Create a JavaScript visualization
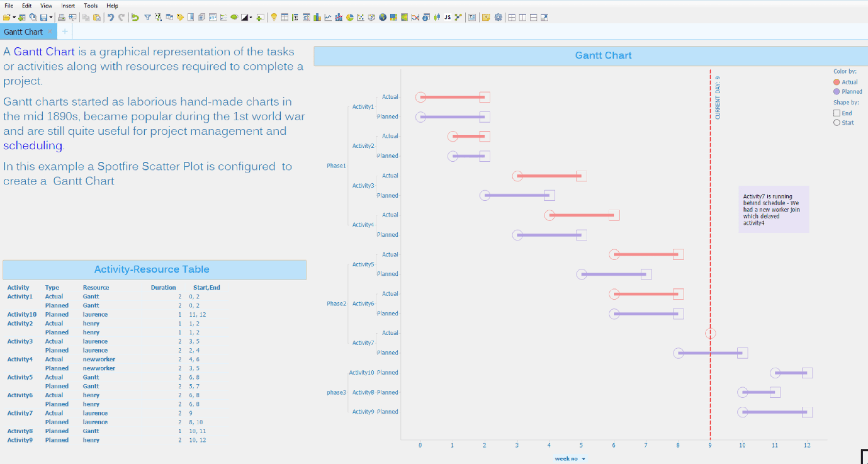The width and height of the screenshot is (868, 464). [447, 17]
